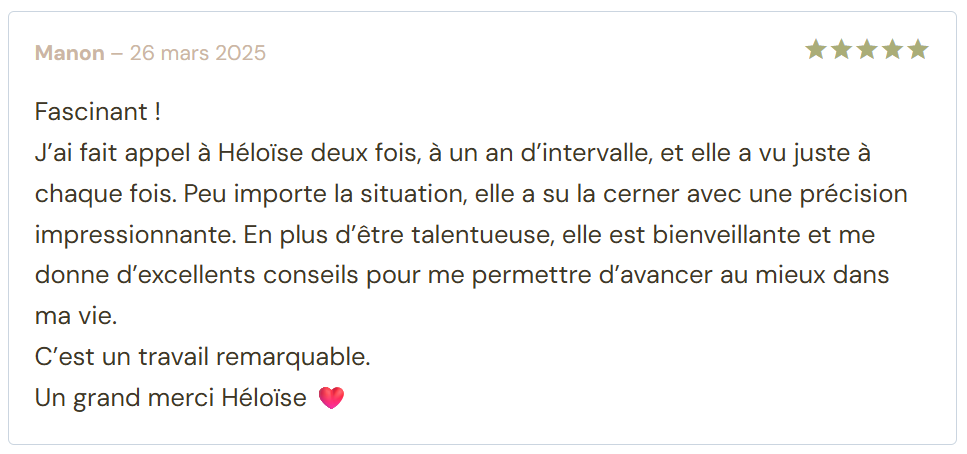Click the third rating star
Screen dimensions: 967x454
tap(868, 50)
